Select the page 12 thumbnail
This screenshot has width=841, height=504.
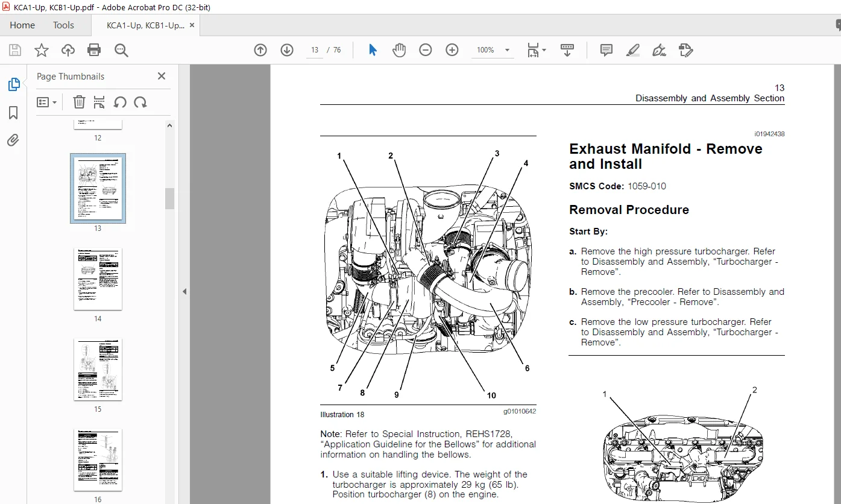coord(98,125)
